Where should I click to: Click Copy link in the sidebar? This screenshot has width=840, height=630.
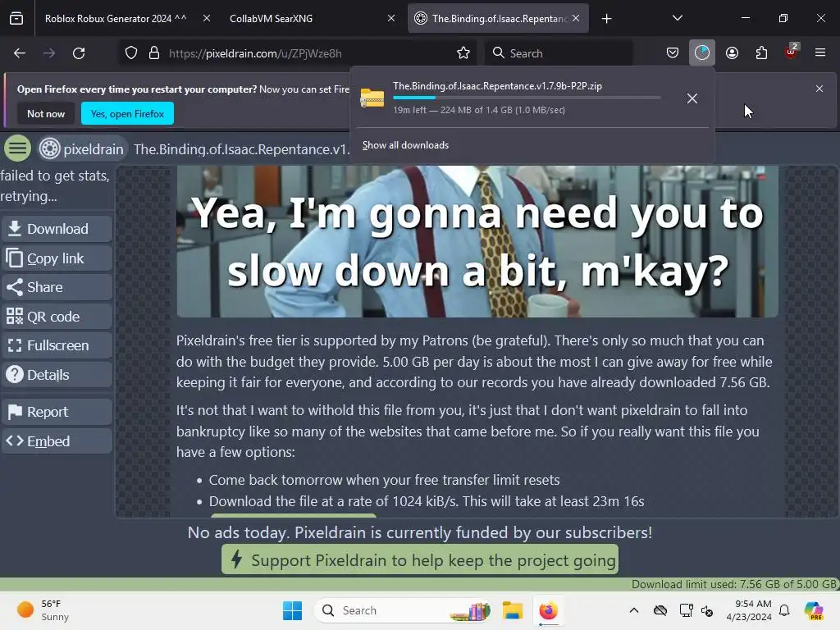[57, 258]
